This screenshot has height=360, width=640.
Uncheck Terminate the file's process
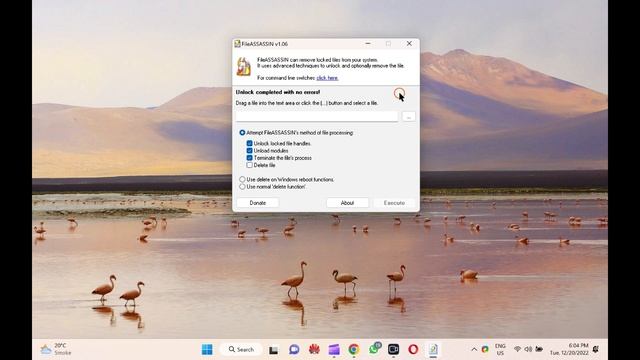pos(249,158)
